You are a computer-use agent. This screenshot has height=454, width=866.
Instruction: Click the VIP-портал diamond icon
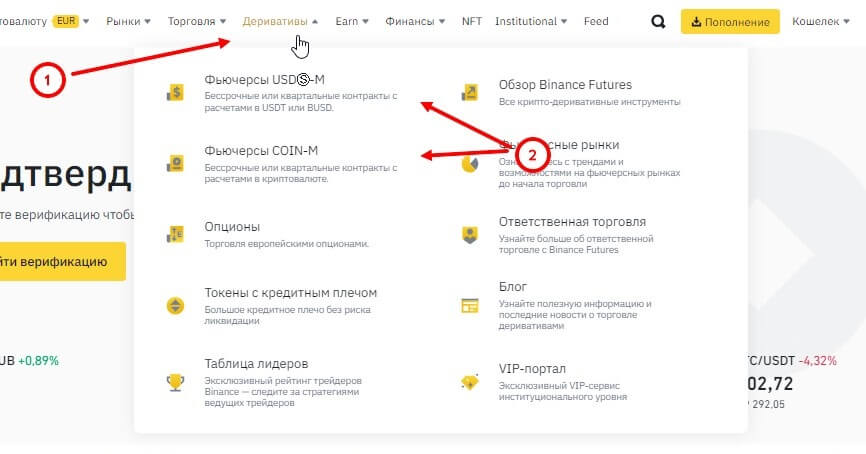coord(470,383)
